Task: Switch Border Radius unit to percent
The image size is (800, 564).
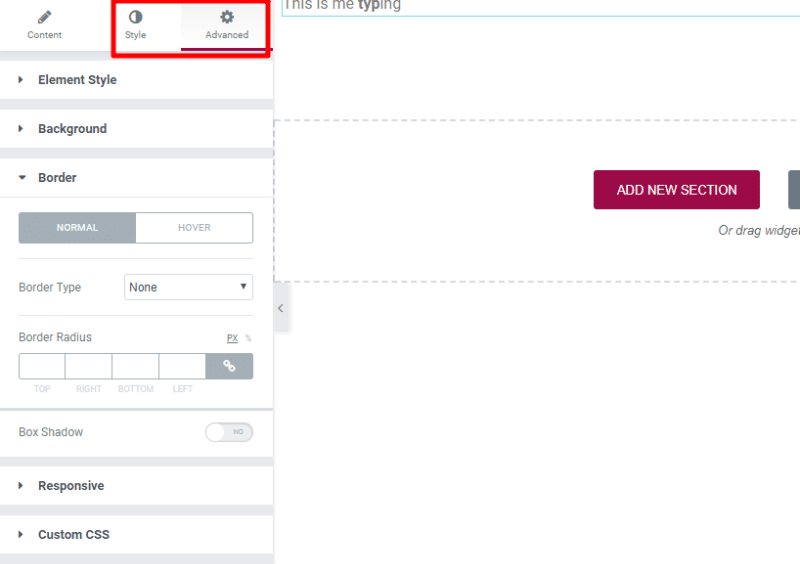Action: pyautogui.click(x=248, y=338)
